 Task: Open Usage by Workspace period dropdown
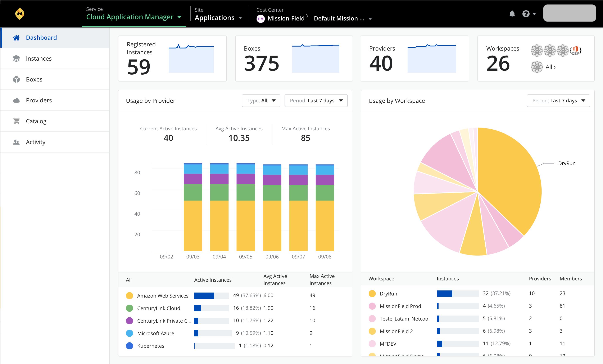tap(558, 101)
